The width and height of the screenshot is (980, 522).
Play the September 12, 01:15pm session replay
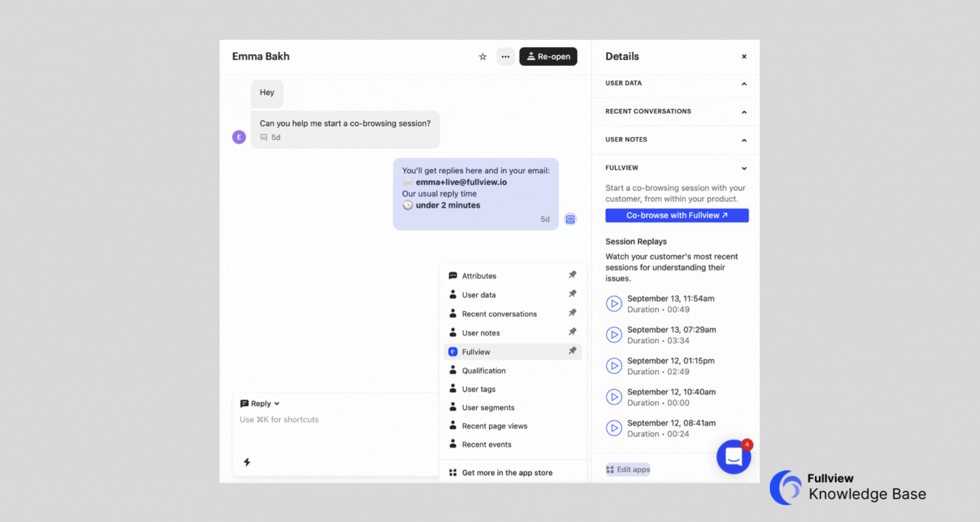pyautogui.click(x=614, y=366)
